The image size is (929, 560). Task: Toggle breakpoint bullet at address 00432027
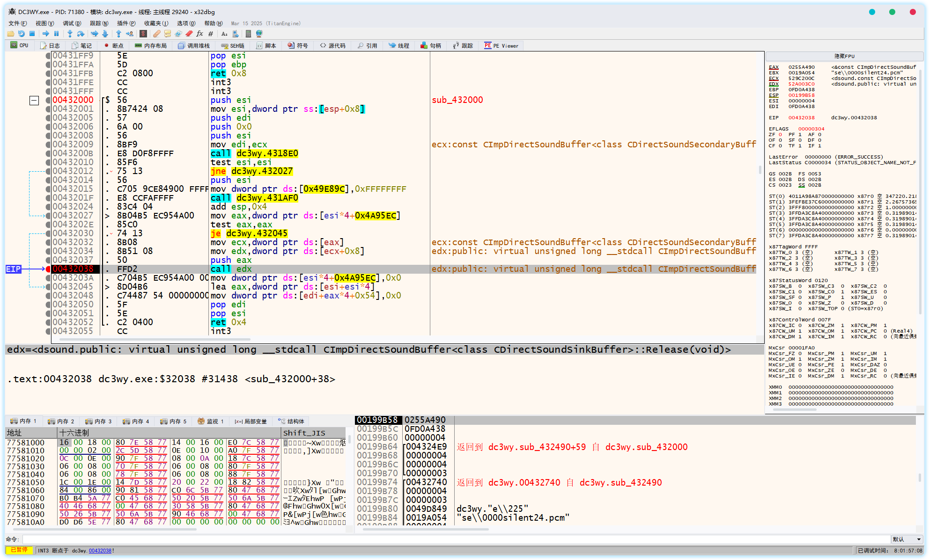coord(48,216)
